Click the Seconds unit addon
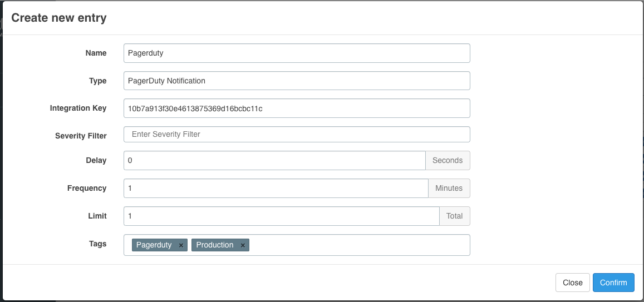 (x=448, y=160)
